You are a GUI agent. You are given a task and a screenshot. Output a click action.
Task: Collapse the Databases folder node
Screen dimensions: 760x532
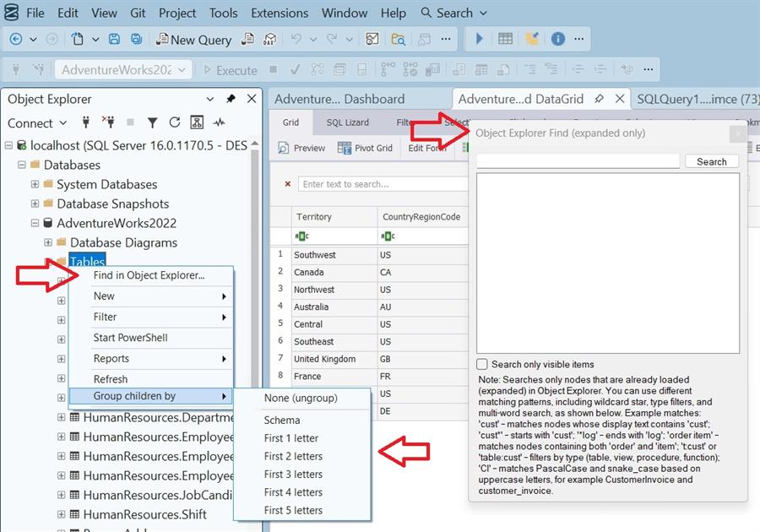pyautogui.click(x=22, y=165)
